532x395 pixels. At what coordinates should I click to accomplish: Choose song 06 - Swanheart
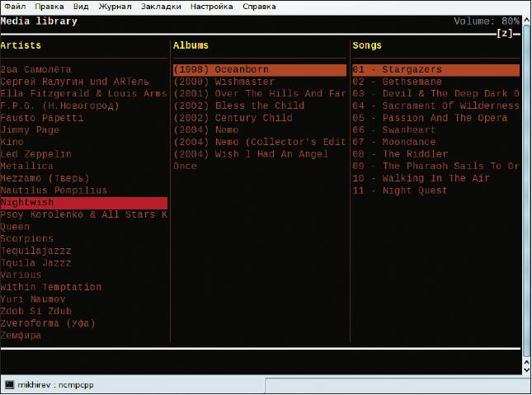[394, 130]
